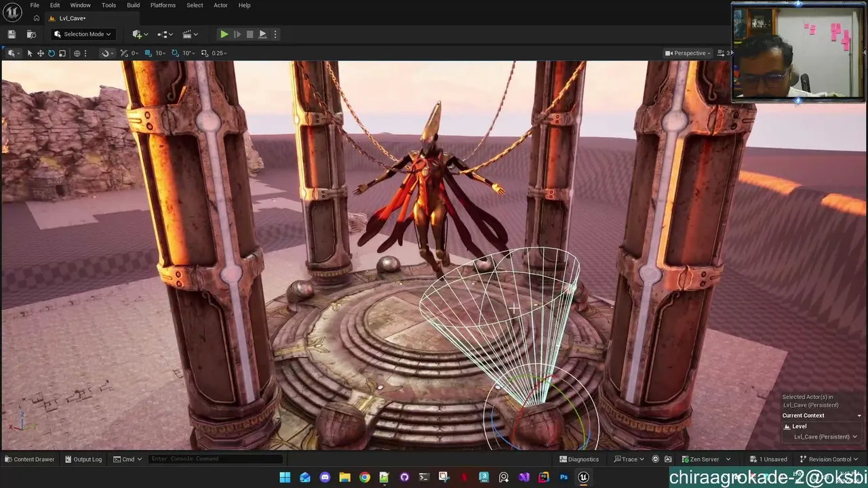Open rotation snap 10° dropdown
Viewport: 868px width, 488px height.
click(x=188, y=53)
